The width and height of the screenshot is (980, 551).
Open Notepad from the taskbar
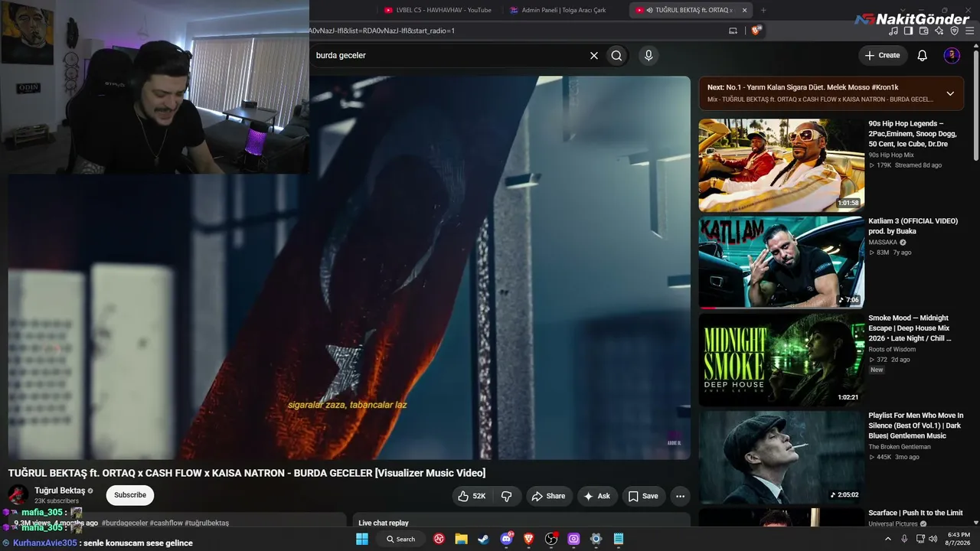[x=618, y=539]
